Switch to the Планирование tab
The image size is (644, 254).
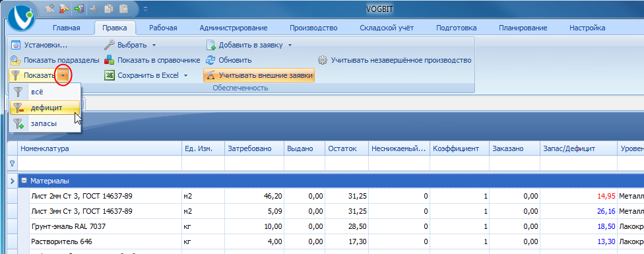523,28
